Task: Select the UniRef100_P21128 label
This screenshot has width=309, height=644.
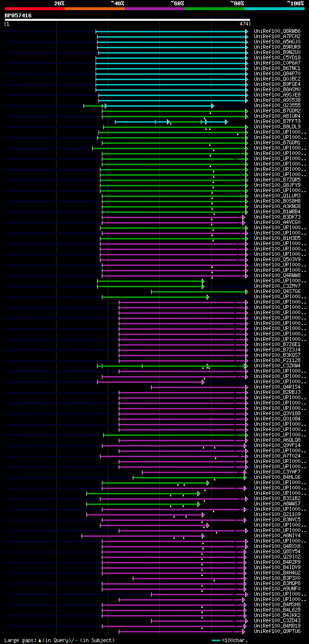Action: pos(277,360)
